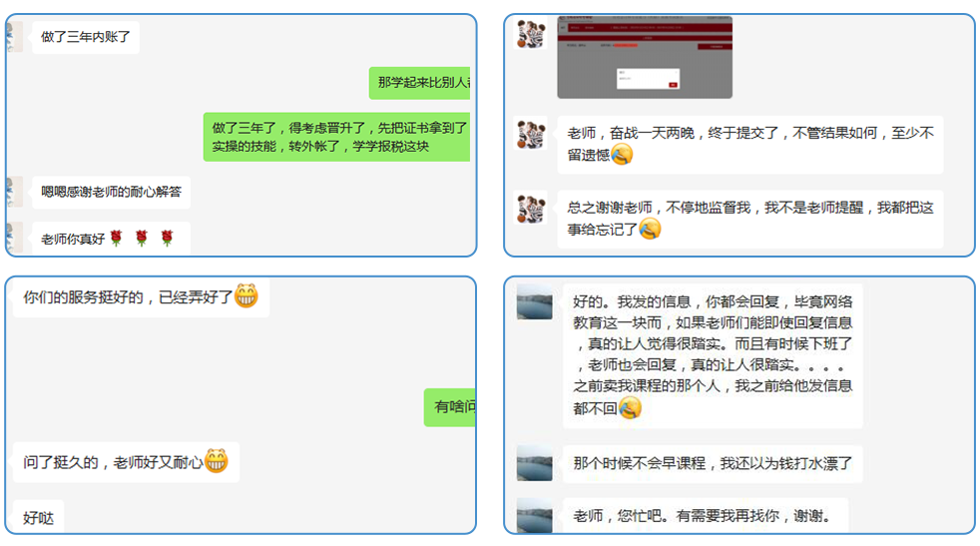
Task: Select the '好哒' message bubble
Action: click(x=39, y=517)
